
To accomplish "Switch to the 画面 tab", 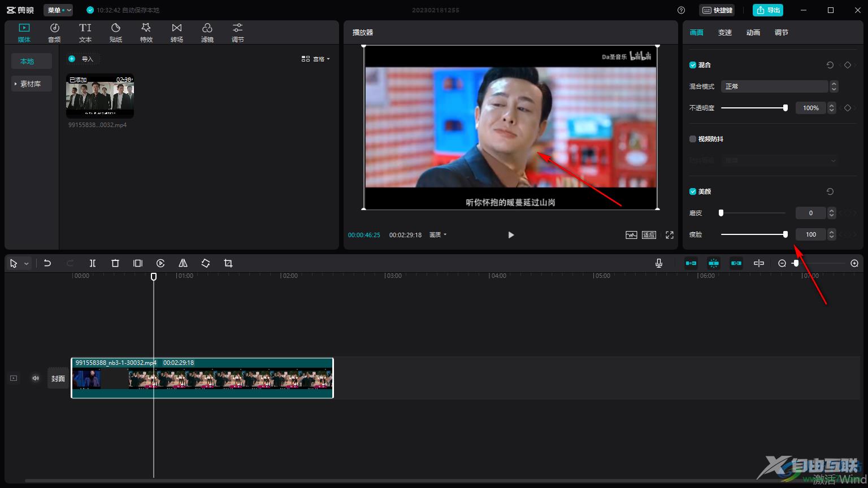I will pos(697,33).
